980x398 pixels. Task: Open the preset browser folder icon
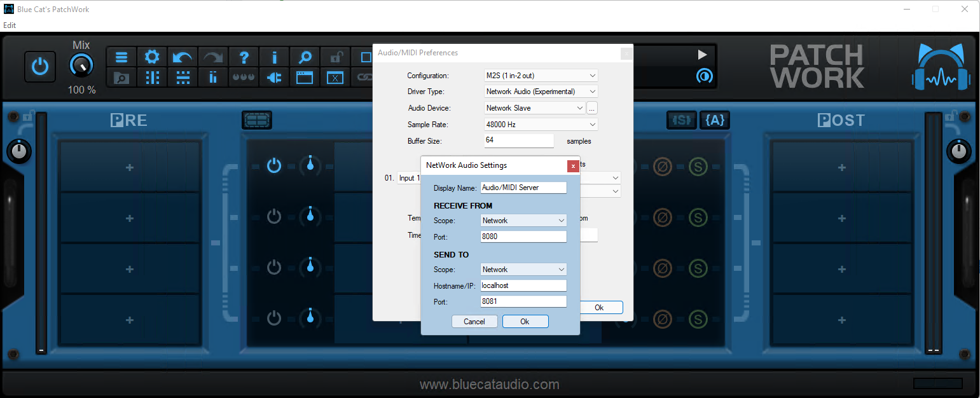click(x=121, y=78)
